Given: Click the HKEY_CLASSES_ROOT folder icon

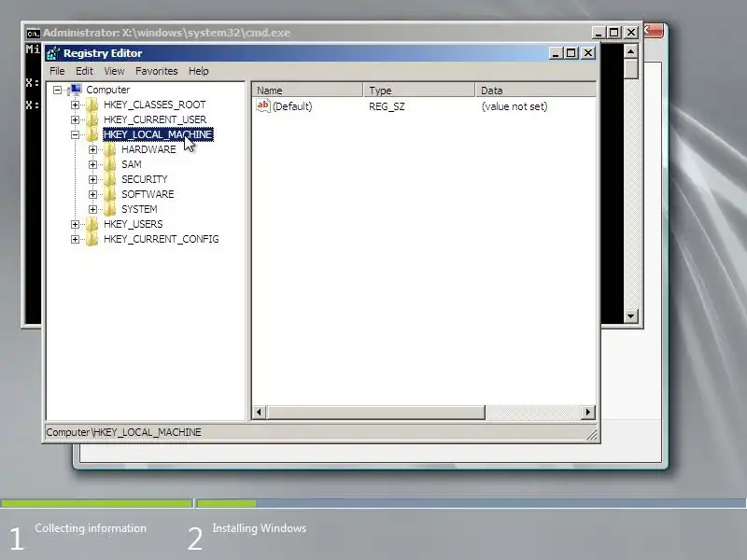Looking at the screenshot, I should pyautogui.click(x=92, y=105).
